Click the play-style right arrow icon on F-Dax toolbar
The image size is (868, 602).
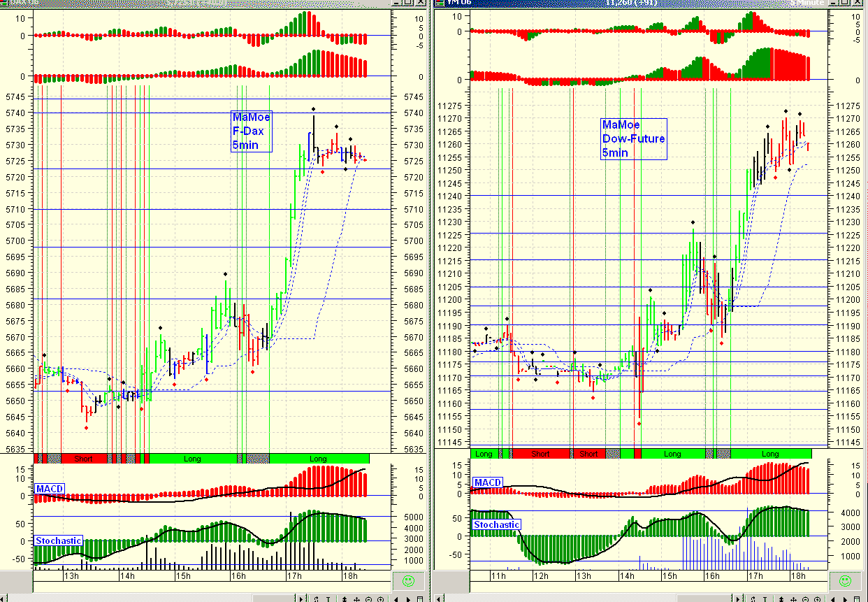[301, 598]
